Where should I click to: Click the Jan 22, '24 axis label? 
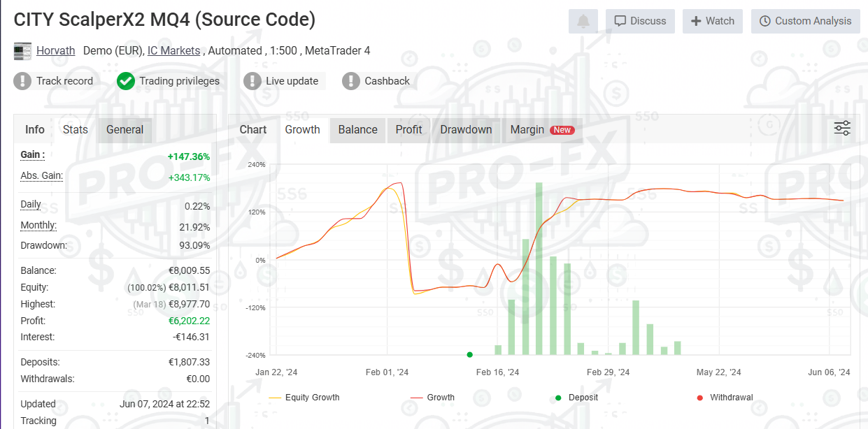pos(276,372)
